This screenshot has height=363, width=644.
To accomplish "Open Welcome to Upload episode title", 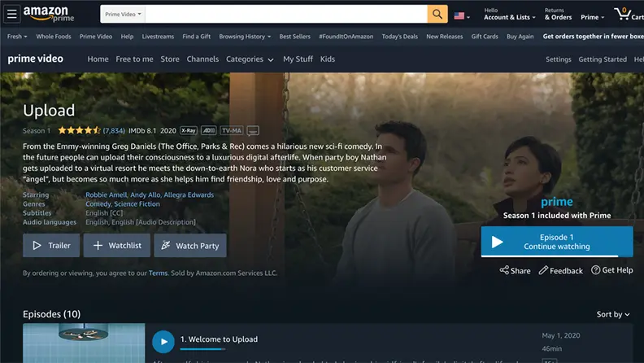I will pyautogui.click(x=219, y=339).
